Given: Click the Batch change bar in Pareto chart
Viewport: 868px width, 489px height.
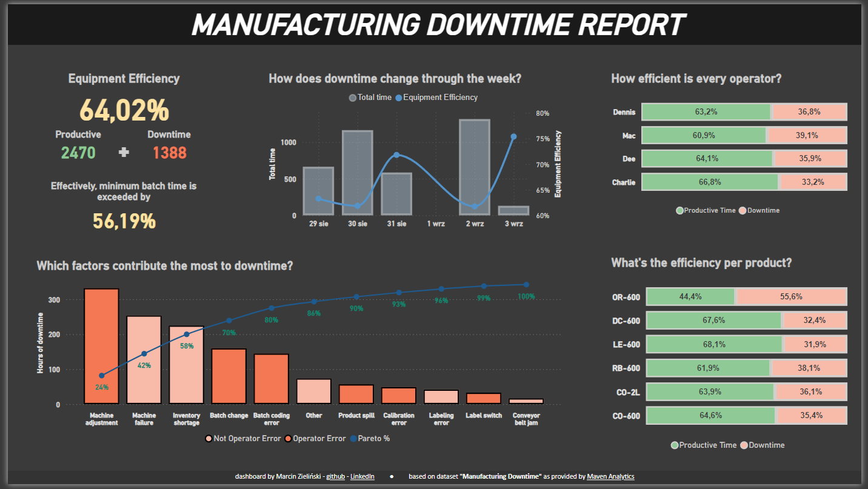Looking at the screenshot, I should tap(229, 376).
